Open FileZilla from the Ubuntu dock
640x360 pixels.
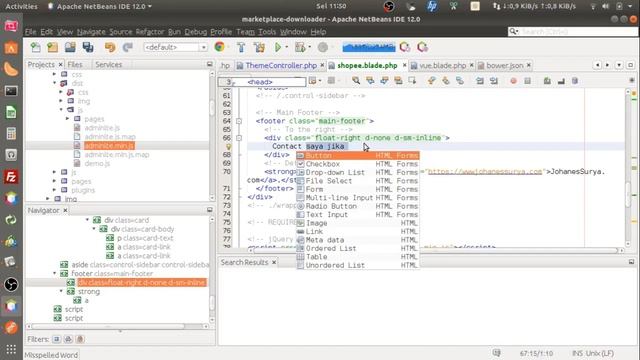pyautogui.click(x=11, y=177)
